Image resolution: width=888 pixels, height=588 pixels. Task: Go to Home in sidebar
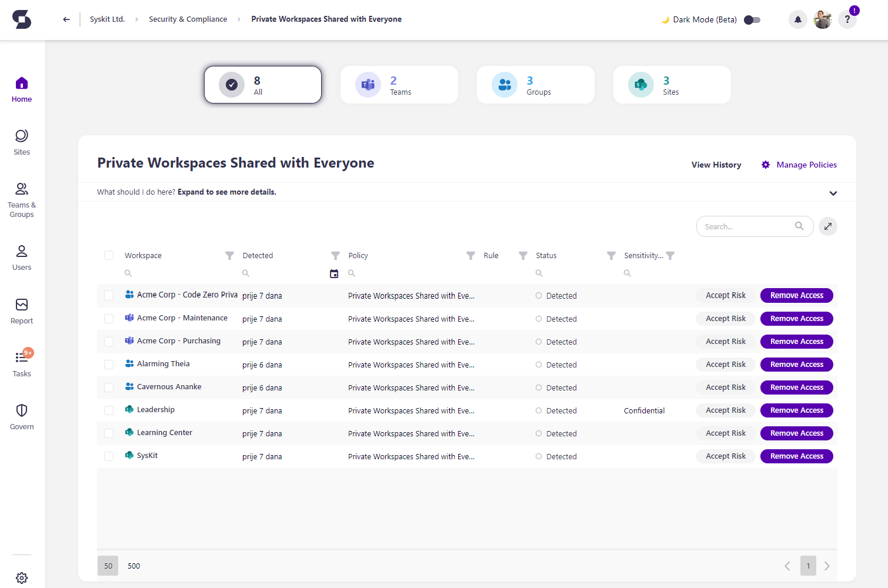click(x=22, y=90)
